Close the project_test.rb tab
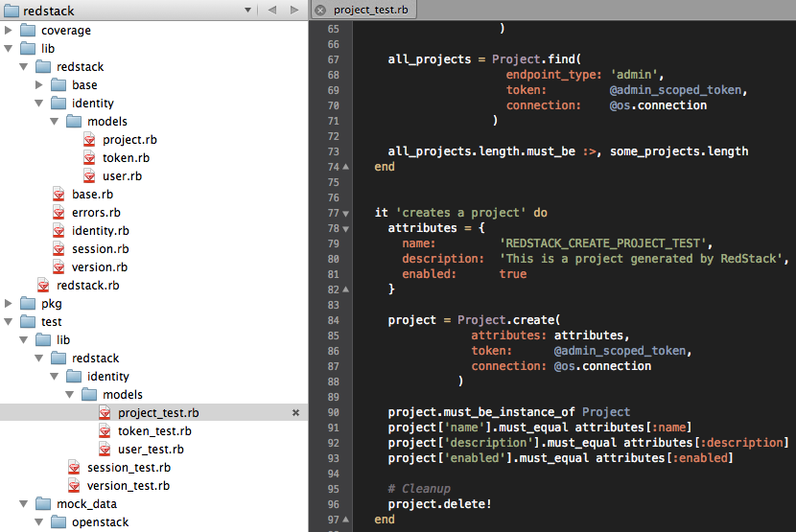The height and width of the screenshot is (532, 796). [x=320, y=11]
